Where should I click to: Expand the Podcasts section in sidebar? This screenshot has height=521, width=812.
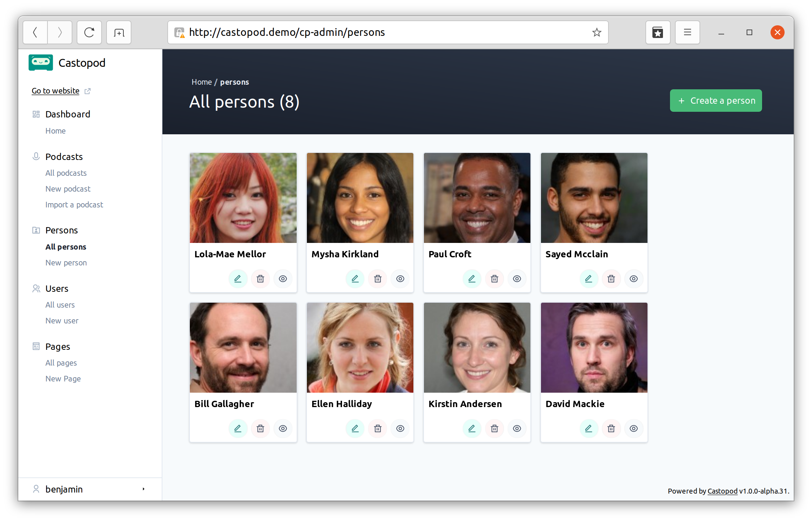point(64,156)
